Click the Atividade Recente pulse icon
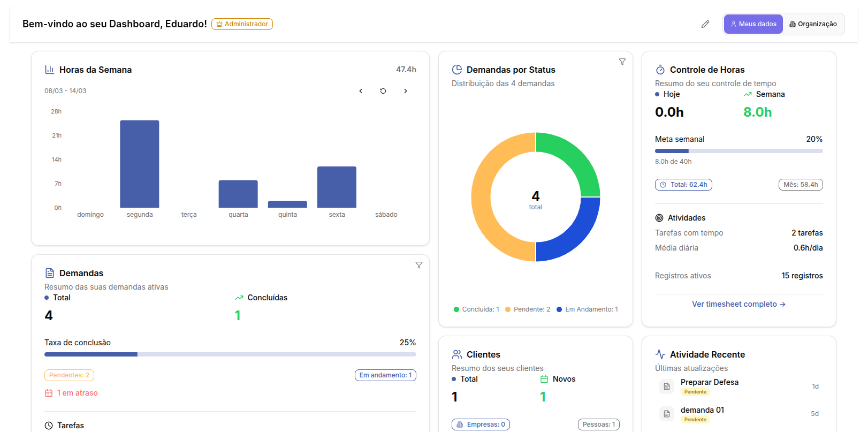This screenshot has height=432, width=868. [660, 354]
